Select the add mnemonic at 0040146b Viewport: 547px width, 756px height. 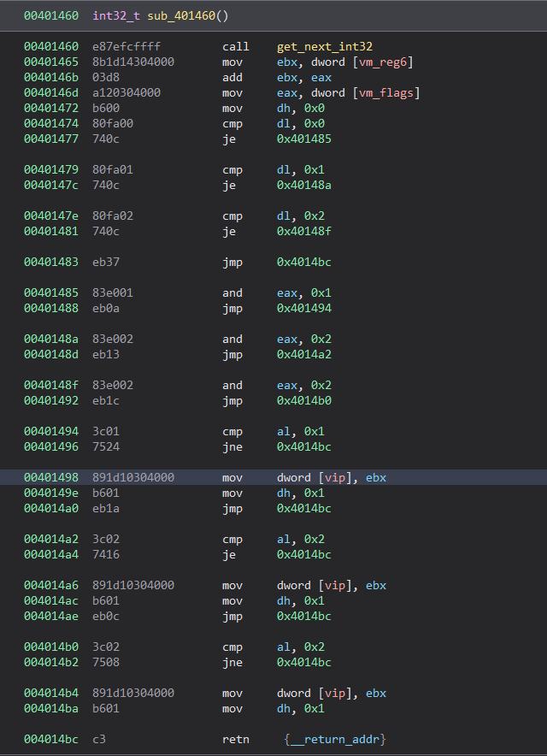(x=232, y=77)
